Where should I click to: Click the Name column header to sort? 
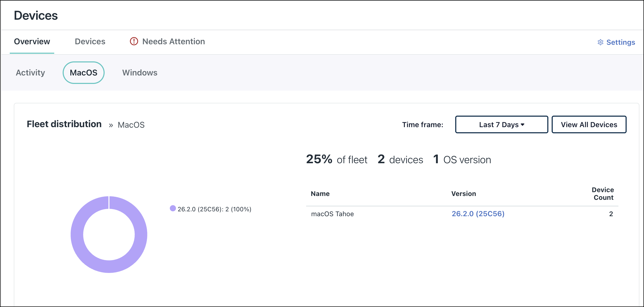(x=320, y=194)
